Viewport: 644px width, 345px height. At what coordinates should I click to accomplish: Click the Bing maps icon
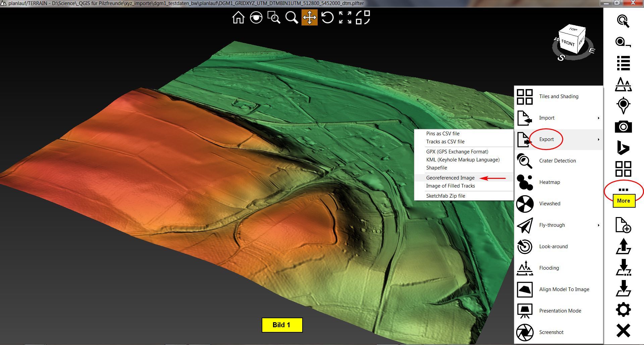point(623,148)
